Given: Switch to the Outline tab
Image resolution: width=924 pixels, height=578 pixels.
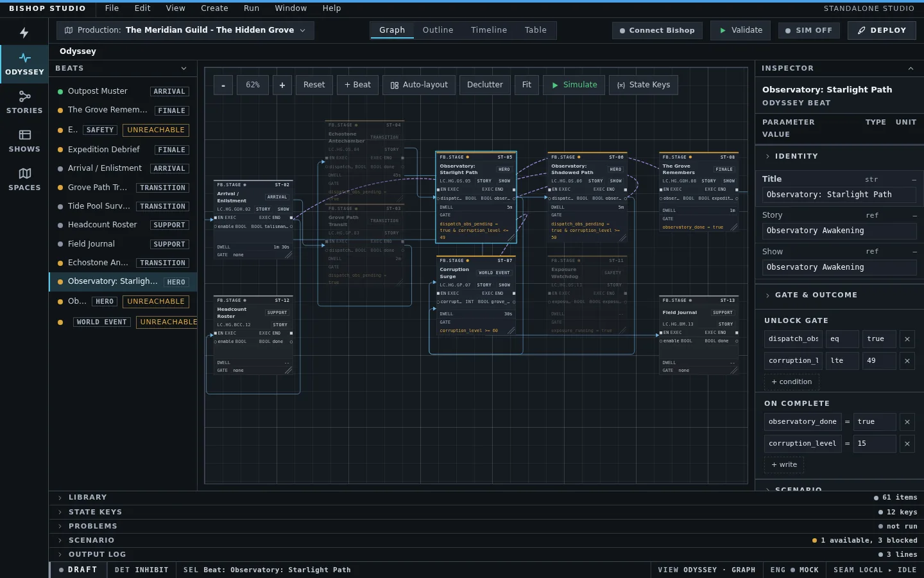Looking at the screenshot, I should click(438, 30).
